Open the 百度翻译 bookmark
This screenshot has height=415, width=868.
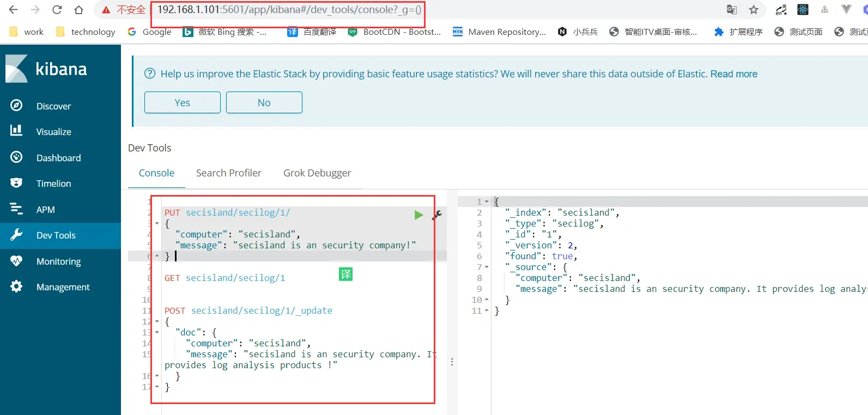click(312, 32)
